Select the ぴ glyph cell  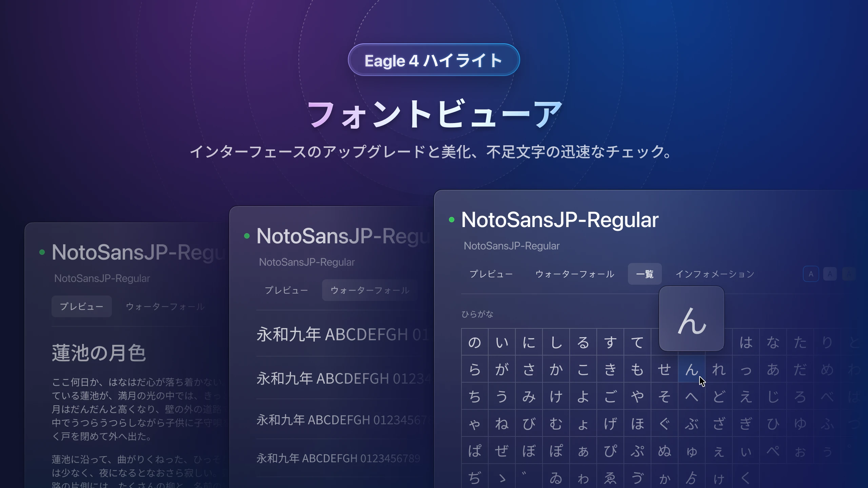[x=610, y=450]
